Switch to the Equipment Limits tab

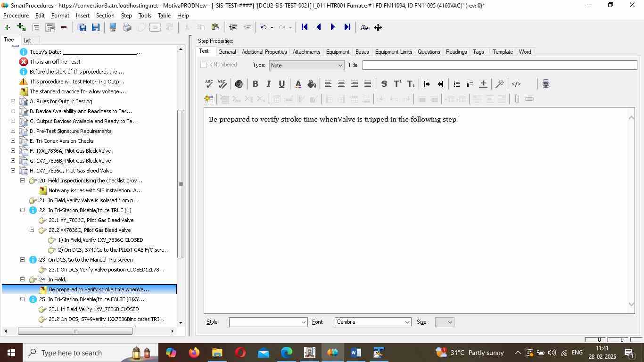[x=393, y=52]
